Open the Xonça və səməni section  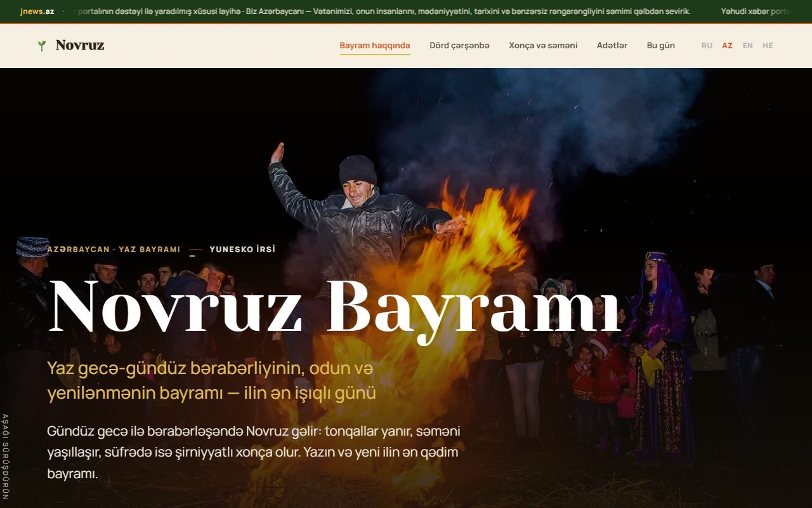point(543,46)
